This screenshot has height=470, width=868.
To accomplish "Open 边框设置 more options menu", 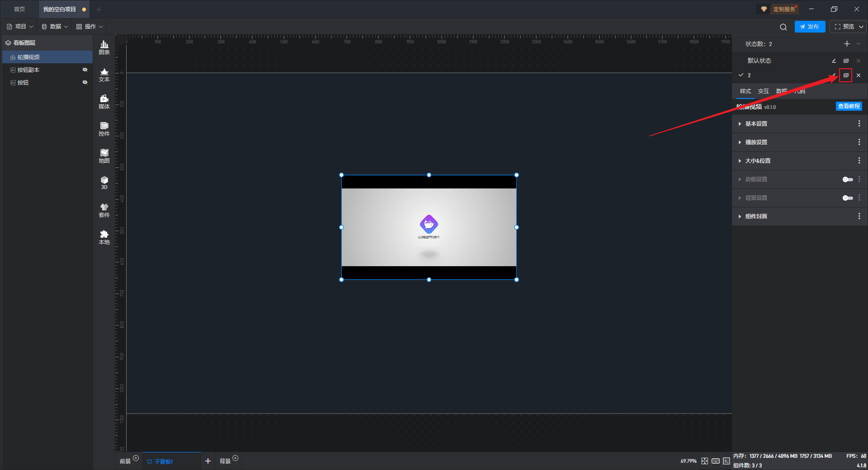I will tap(859, 179).
